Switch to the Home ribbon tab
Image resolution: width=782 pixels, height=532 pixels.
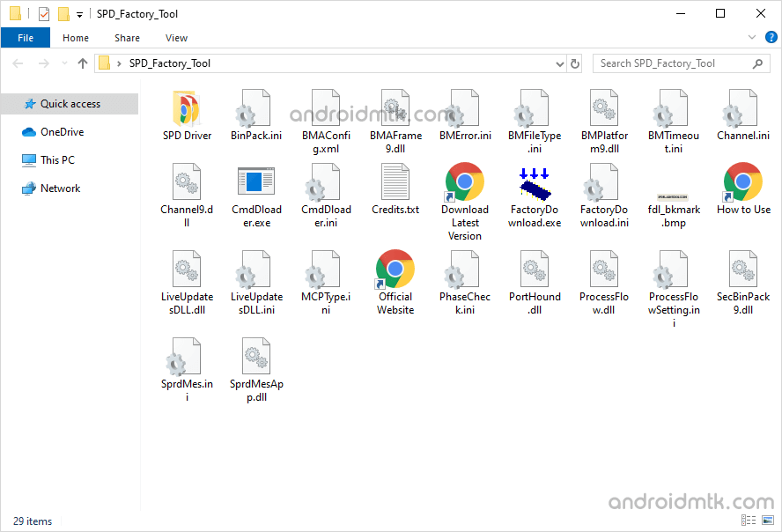tap(76, 38)
